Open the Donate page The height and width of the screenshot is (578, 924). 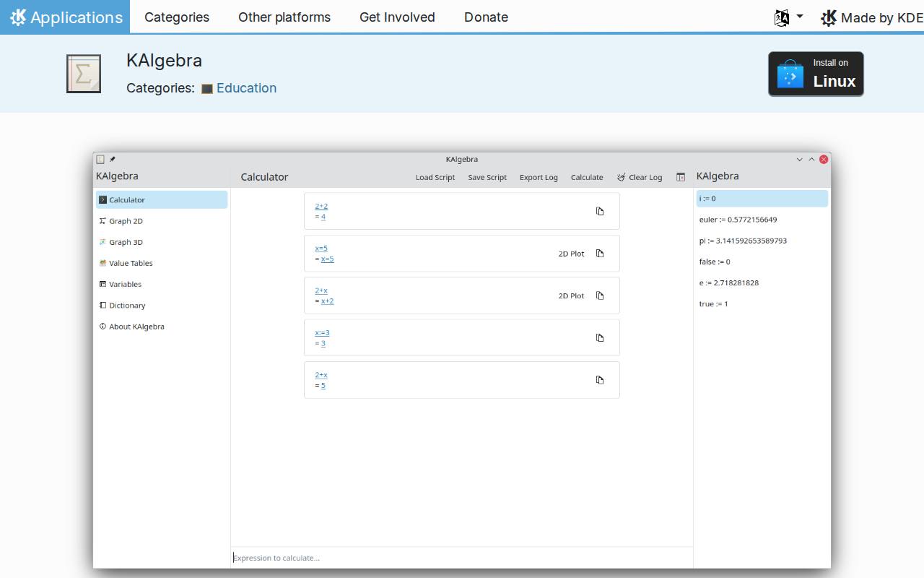pos(486,17)
